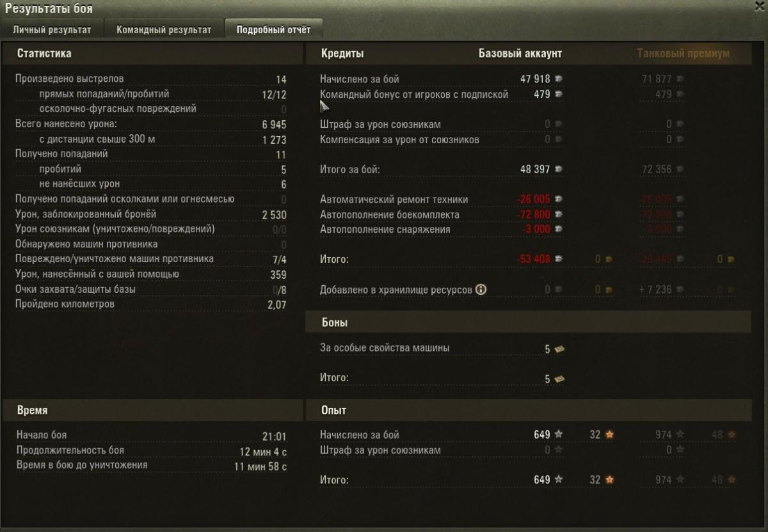
Task: Click the Всего нанесено урона value 6 945
Action: click(x=274, y=124)
